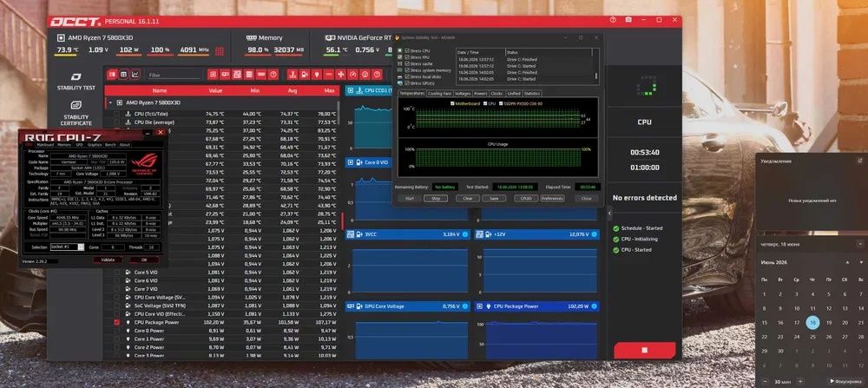The width and height of the screenshot is (868, 388).
Task: Click the info icon on GPU Core Voltage graph
Action: 464,306
